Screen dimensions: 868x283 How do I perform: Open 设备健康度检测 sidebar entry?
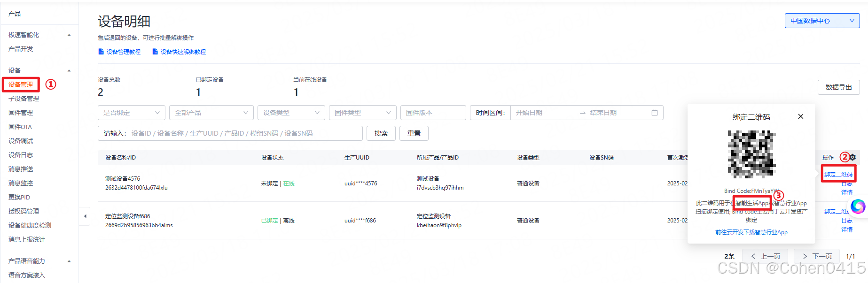click(x=30, y=225)
